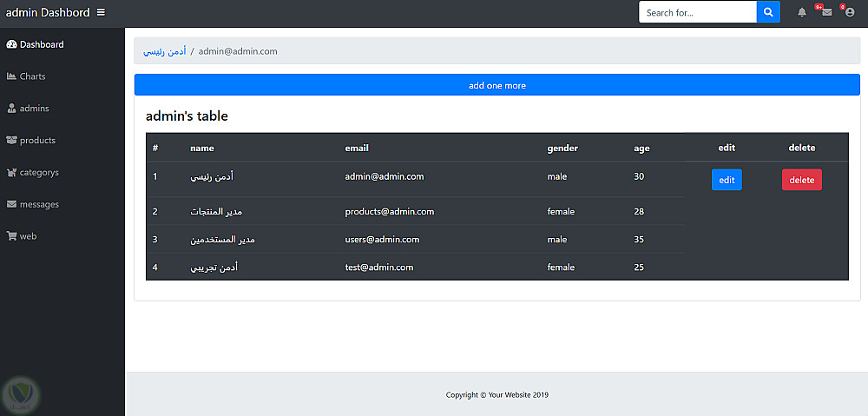Screen dimensions: 868x416
Task: Click age value '25' in row 4
Action: [639, 267]
